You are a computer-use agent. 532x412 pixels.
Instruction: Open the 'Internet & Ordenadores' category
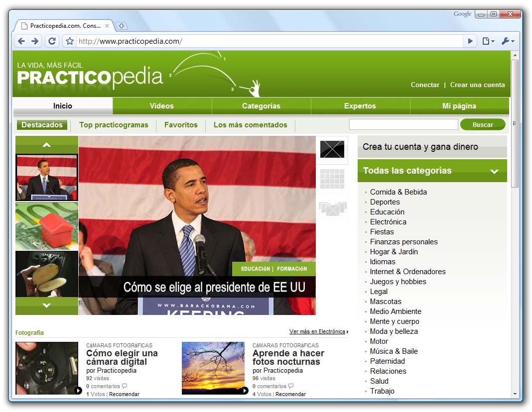point(408,272)
